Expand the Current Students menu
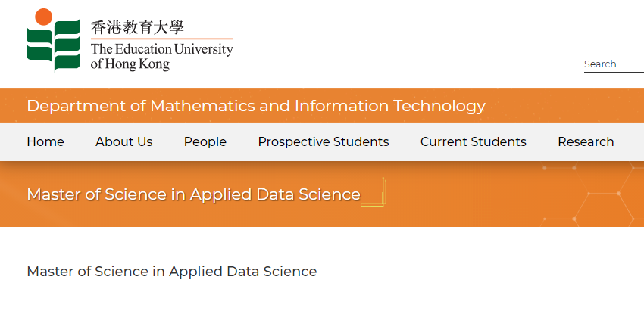Screen dimensions: 644x314 pos(474,141)
